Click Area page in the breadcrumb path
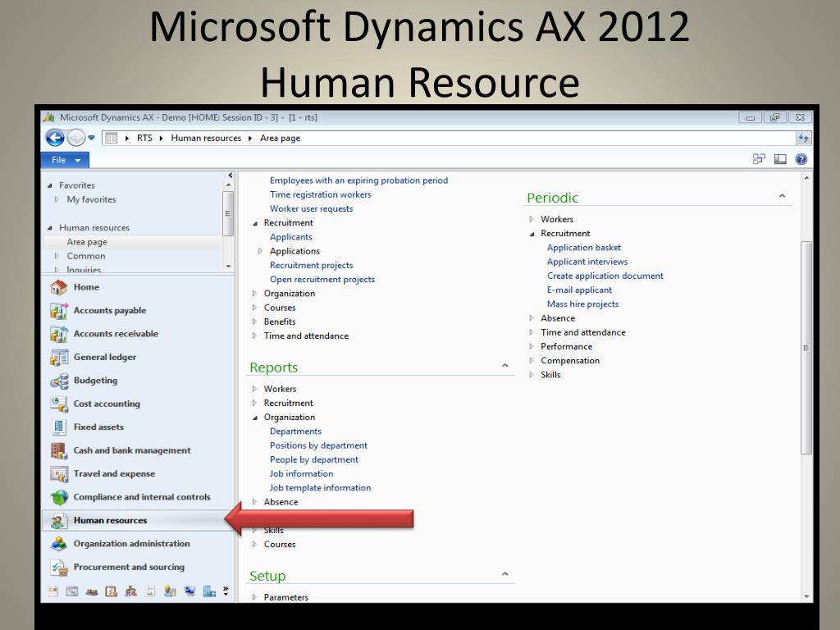The height and width of the screenshot is (630, 840). click(x=281, y=138)
